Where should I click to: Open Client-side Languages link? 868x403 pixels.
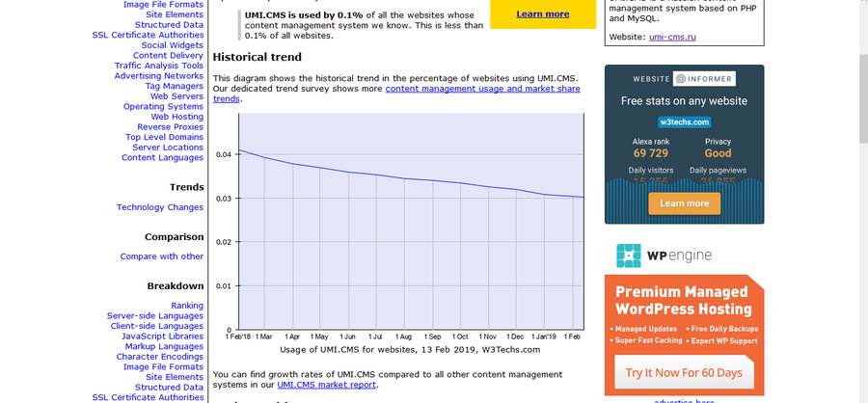click(x=157, y=326)
